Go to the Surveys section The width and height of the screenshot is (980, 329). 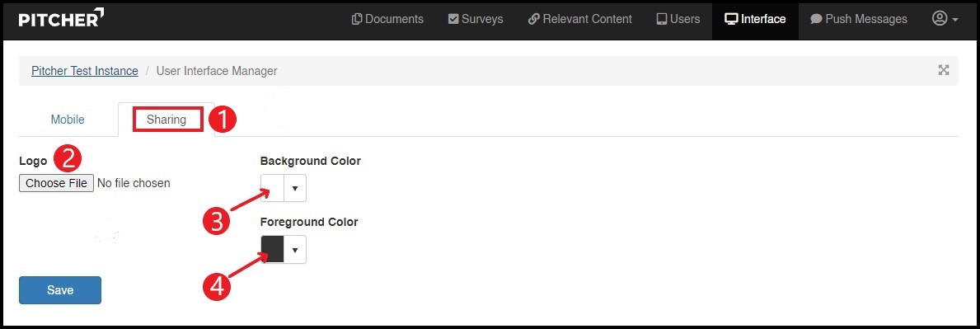[476, 20]
